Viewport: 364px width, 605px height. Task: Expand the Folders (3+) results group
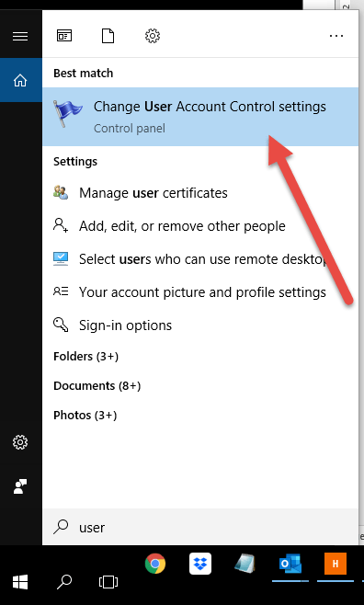tap(85, 356)
